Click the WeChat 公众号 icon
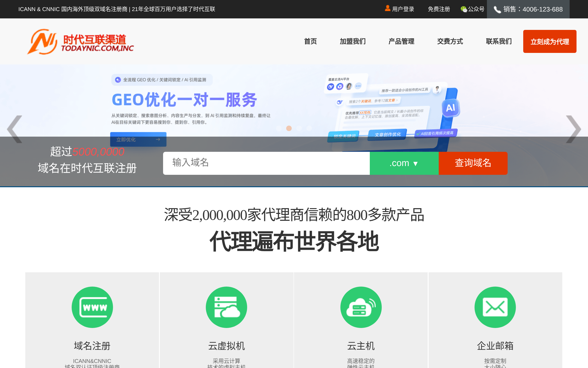Image resolution: width=588 pixels, height=368 pixels. [x=464, y=9]
